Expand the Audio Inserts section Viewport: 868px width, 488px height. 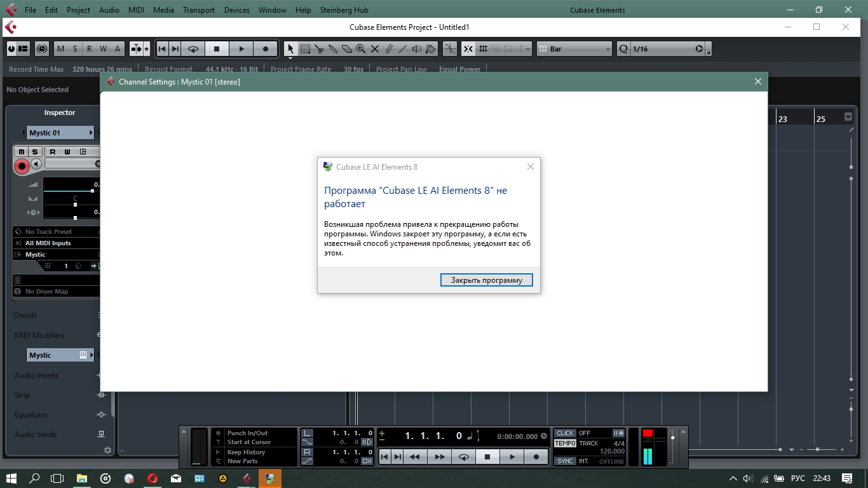pos(37,376)
